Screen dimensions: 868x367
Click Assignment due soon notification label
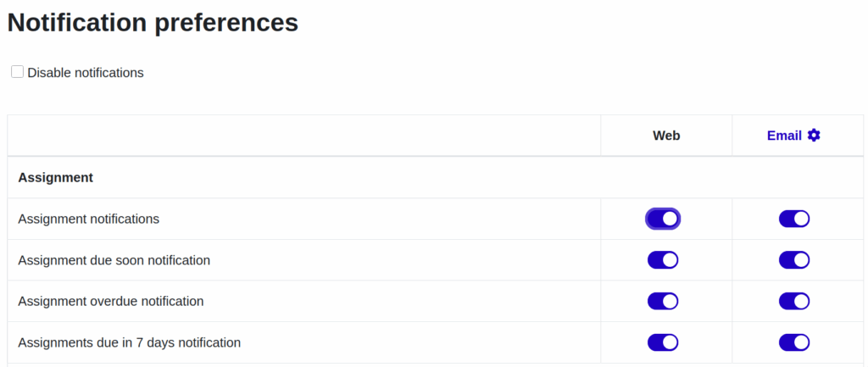point(114,260)
